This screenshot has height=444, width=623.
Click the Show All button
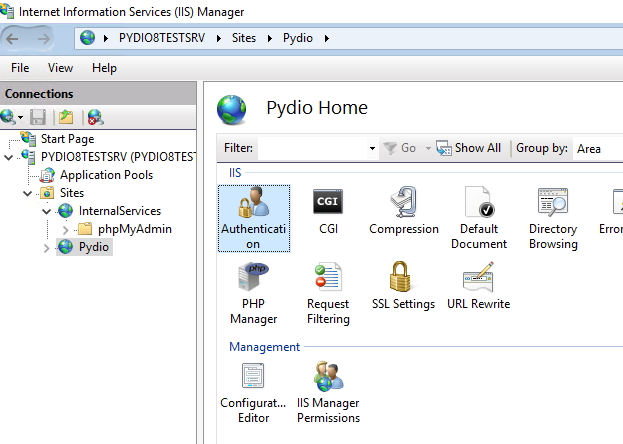point(469,148)
